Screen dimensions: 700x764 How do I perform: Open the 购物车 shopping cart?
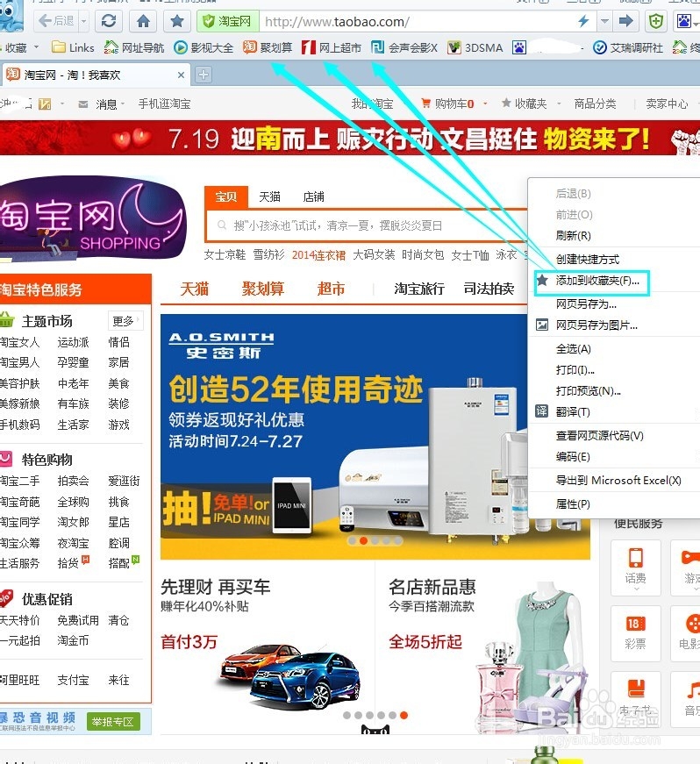coord(447,104)
